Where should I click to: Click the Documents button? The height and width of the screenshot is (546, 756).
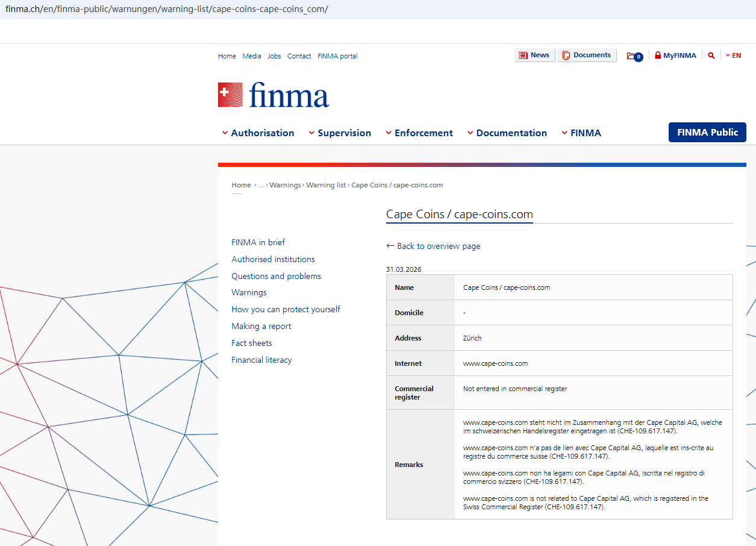[587, 55]
